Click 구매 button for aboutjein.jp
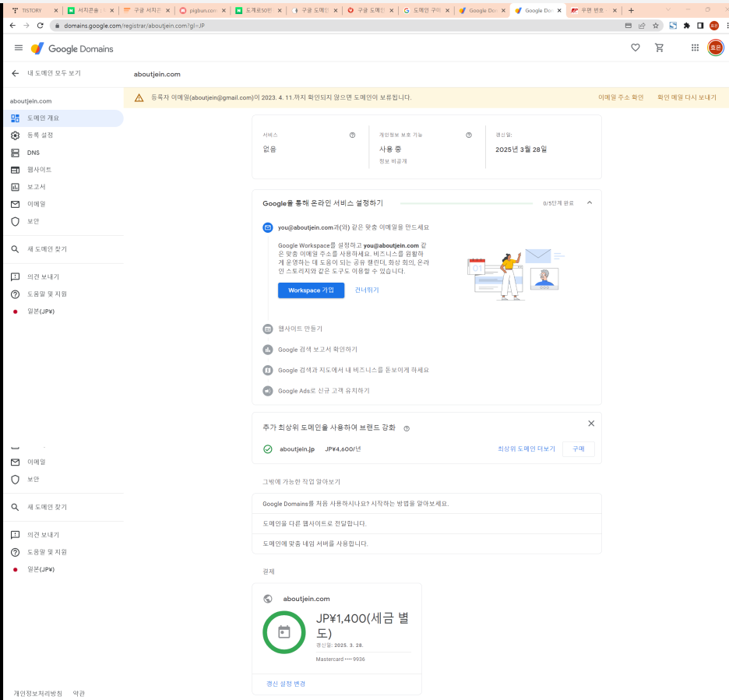Image resolution: width=729 pixels, height=700 pixels. click(579, 449)
